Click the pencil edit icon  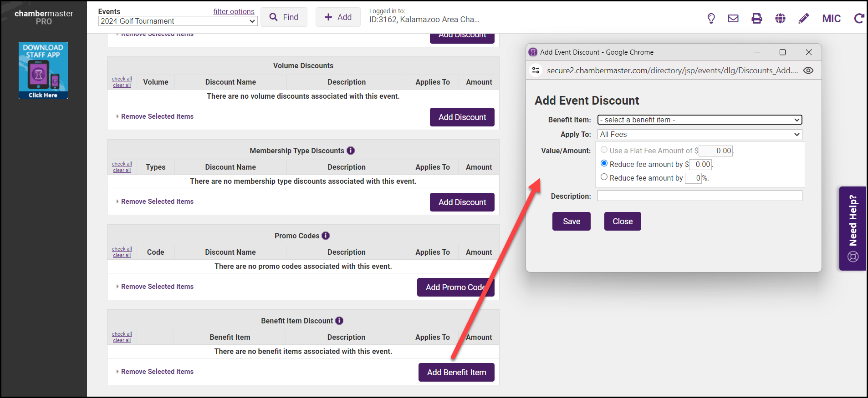804,18
